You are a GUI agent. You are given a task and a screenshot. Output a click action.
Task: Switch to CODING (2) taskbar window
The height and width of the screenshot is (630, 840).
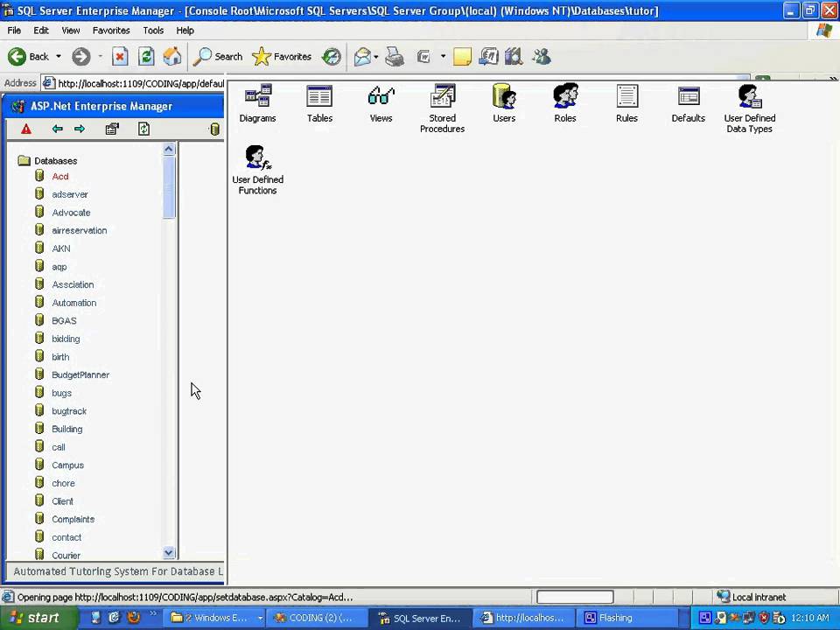[316, 618]
